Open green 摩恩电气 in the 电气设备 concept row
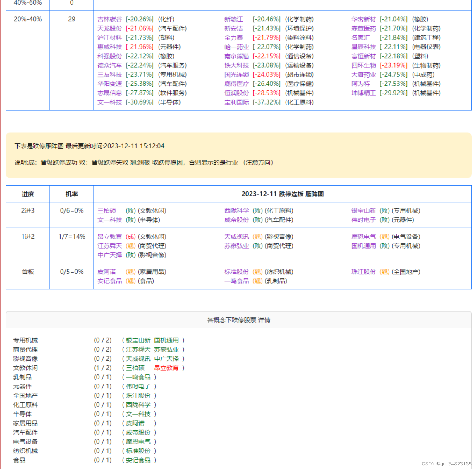 [x=138, y=442]
